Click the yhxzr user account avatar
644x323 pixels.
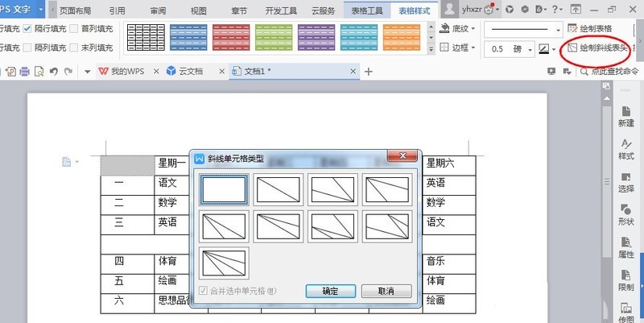450,9
